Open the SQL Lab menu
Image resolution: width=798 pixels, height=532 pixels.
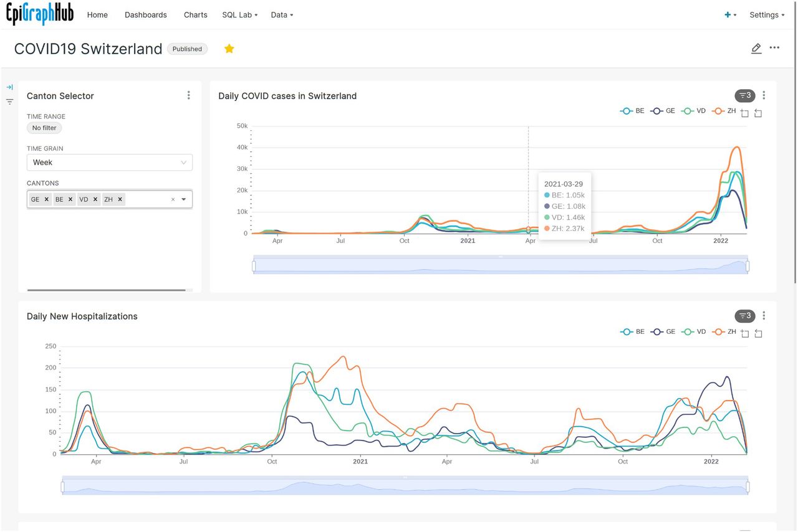coord(240,15)
